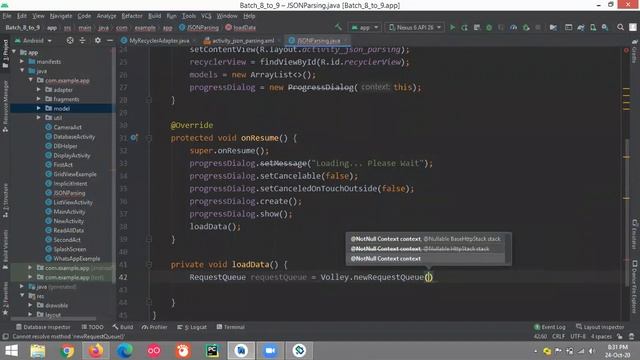Open the Database Inspector tool window
The image size is (640, 360).
point(43,327)
